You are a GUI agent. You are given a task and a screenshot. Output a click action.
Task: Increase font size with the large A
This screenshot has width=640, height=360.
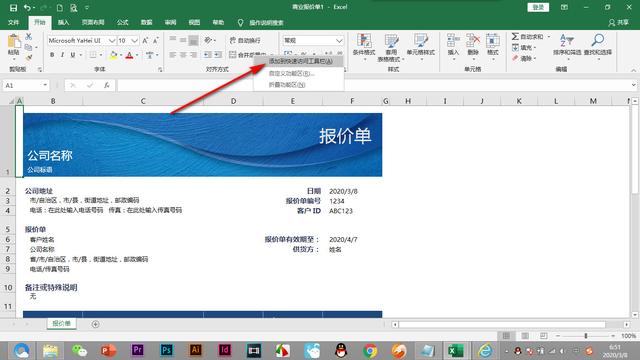pos(145,40)
